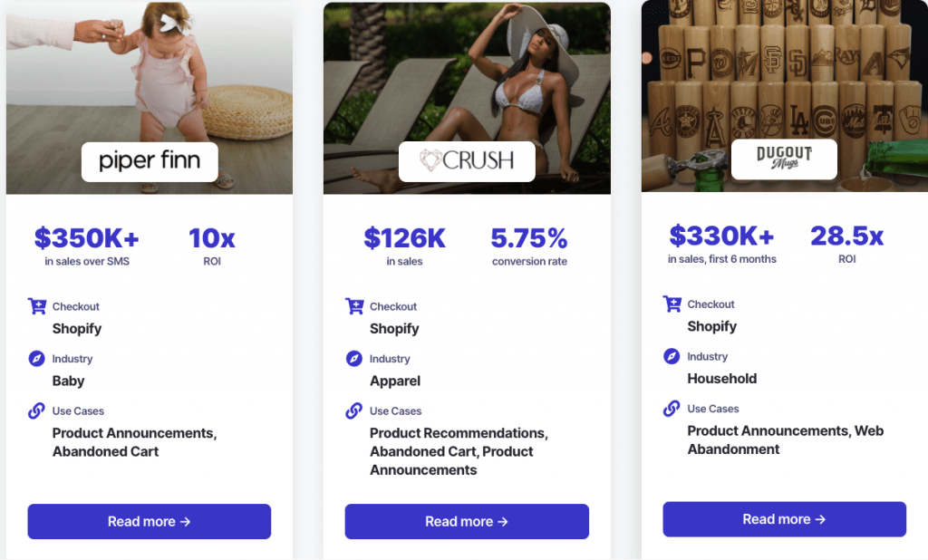The image size is (928, 560).
Task: Click the $350K+ sales figure
Action: (87, 238)
